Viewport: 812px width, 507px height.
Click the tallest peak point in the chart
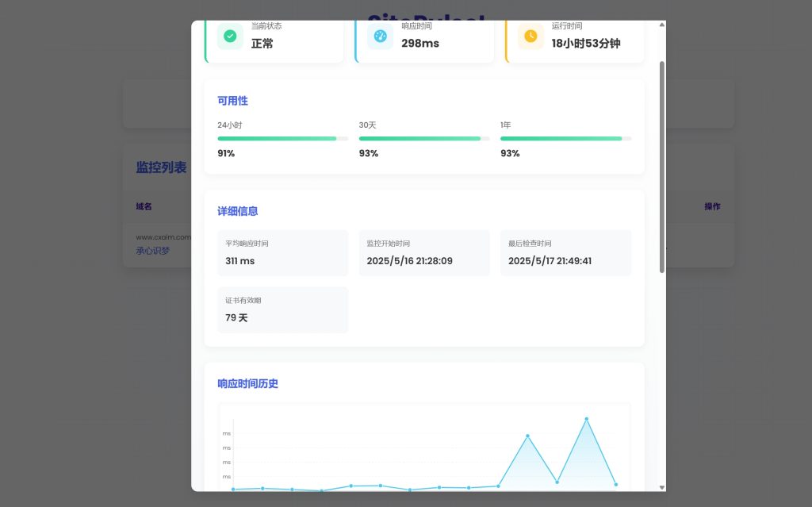[587, 419]
